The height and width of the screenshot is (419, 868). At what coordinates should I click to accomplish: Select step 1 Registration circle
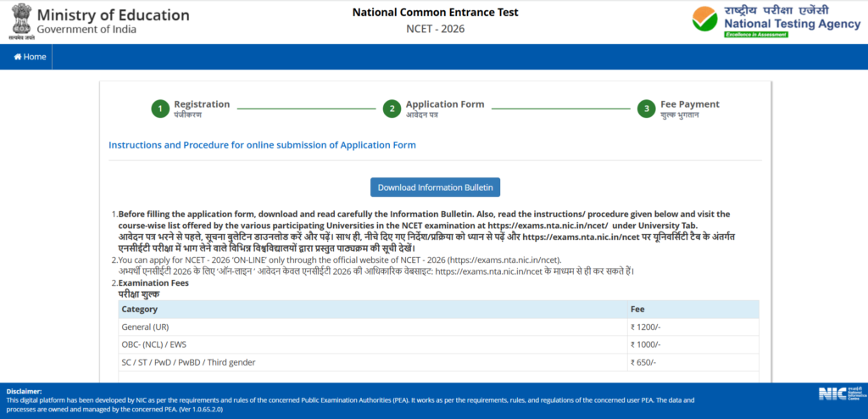[x=160, y=109]
